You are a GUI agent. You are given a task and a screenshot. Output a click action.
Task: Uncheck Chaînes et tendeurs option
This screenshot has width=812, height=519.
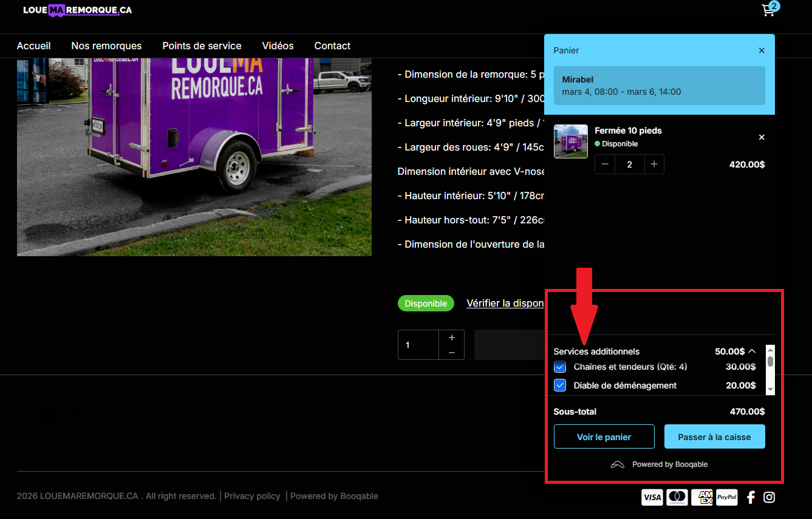560,367
